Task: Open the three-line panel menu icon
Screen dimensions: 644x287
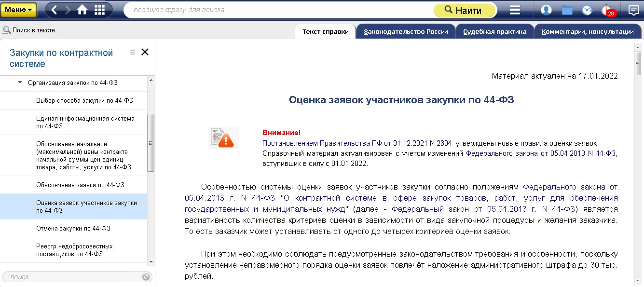Action: click(515, 10)
